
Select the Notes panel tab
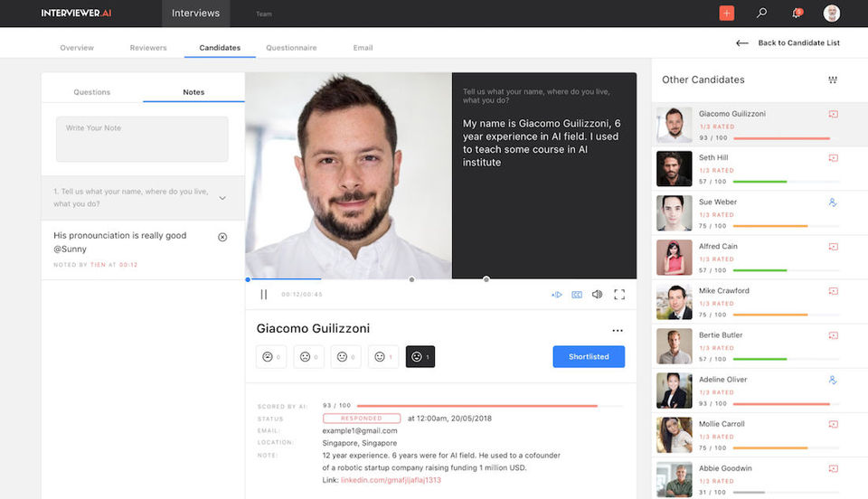click(x=193, y=92)
